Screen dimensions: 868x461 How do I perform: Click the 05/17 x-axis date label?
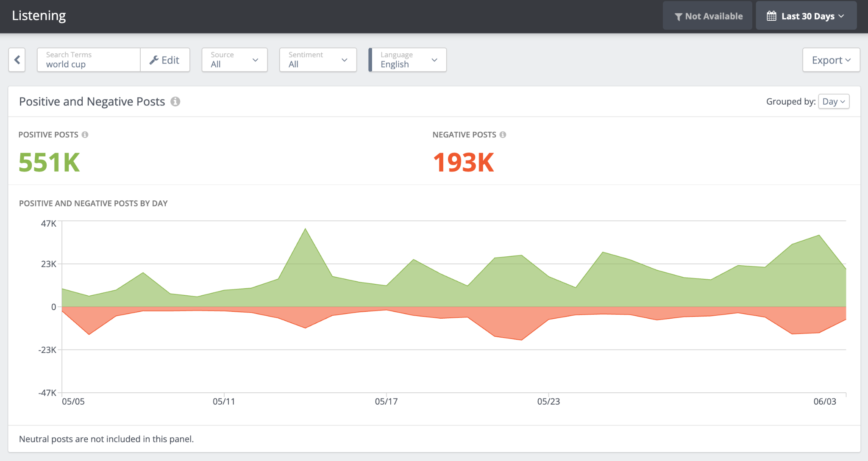[x=386, y=401]
